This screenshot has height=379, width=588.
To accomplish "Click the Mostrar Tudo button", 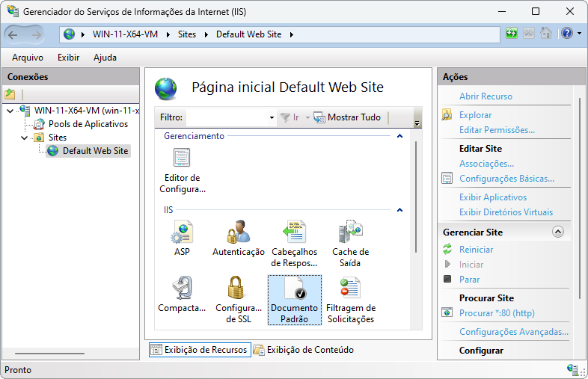I will coord(348,117).
